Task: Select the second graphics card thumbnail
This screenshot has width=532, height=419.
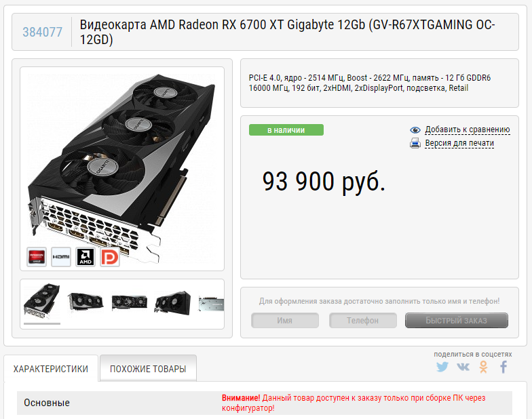Action: coord(85,302)
